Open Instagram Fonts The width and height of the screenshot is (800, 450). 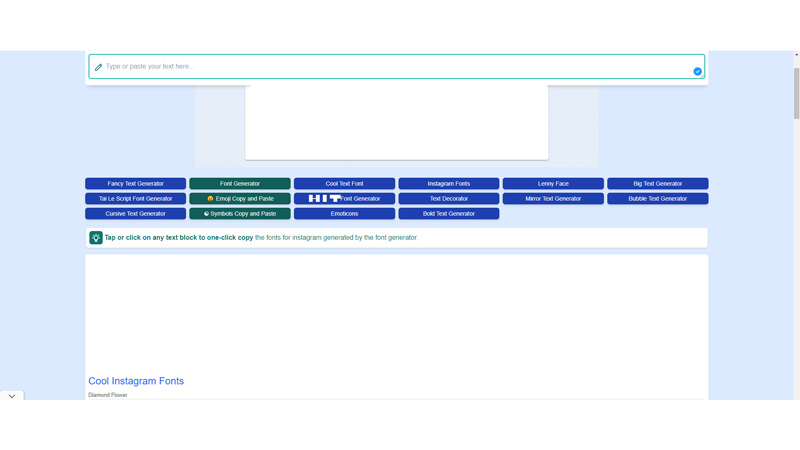449,184
